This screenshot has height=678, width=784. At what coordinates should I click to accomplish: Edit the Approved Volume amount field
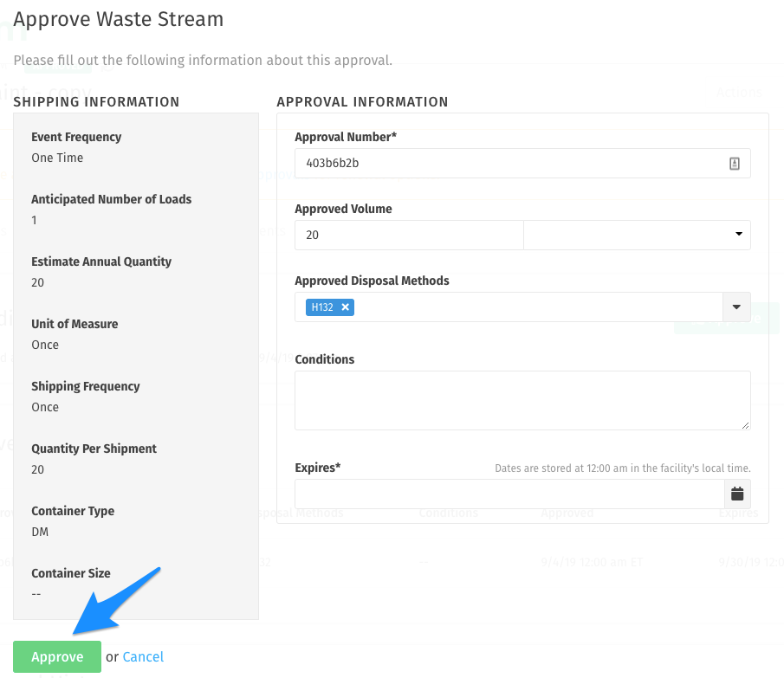[x=409, y=235]
